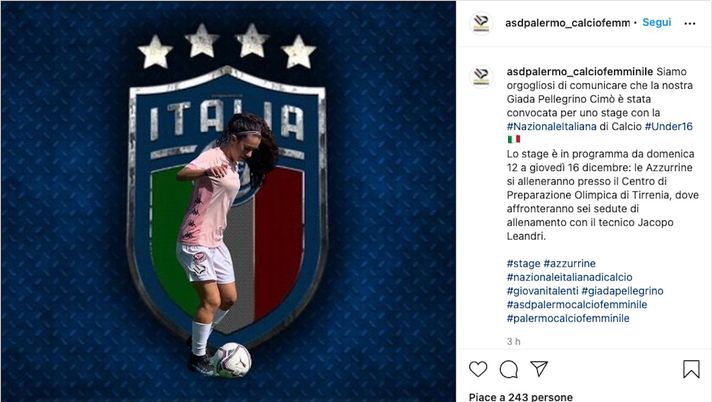
Task: Open the #nazionaleitalianadicalcio hashtag
Action: point(569,277)
